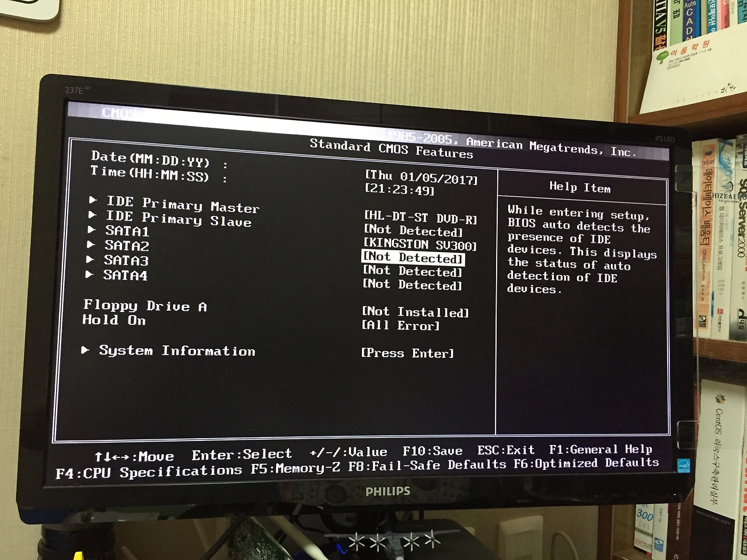
Task: Click the arrow keys Move hint
Action: (134, 456)
